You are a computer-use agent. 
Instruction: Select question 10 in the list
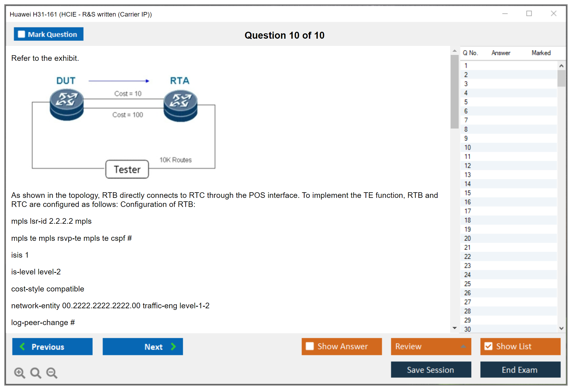pos(467,147)
